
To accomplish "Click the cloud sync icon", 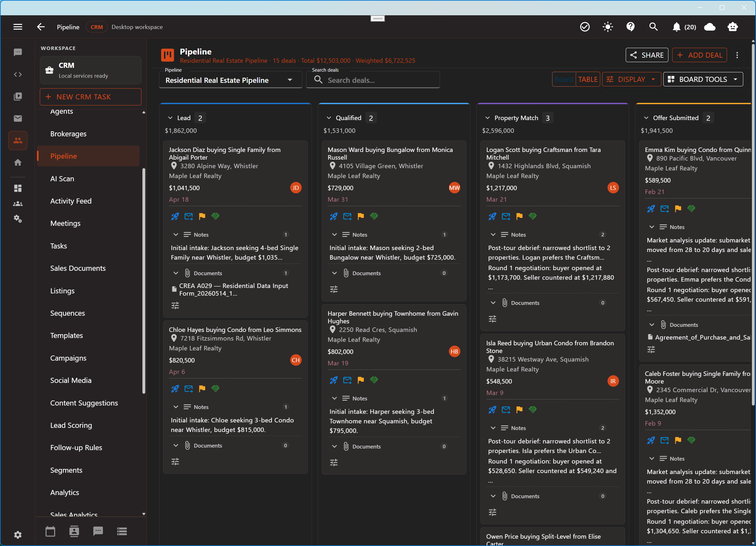I will (x=710, y=27).
